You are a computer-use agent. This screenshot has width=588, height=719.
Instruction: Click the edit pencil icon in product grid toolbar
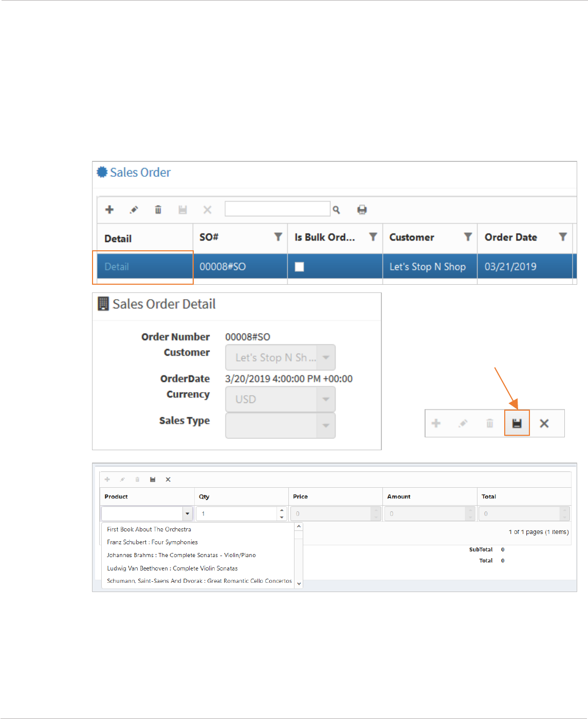tap(122, 480)
